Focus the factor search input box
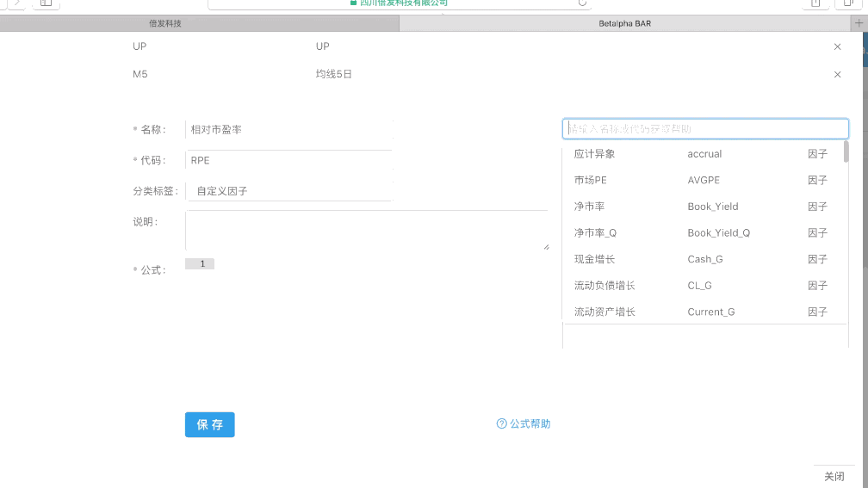This screenshot has width=868, height=488. 705,129
